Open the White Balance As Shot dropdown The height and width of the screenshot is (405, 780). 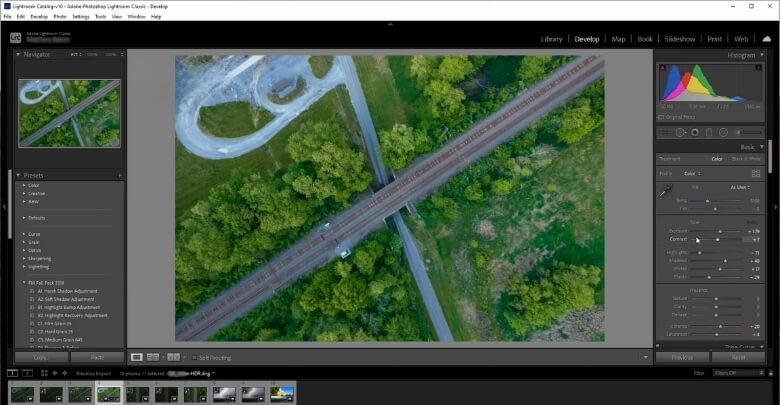click(x=740, y=188)
